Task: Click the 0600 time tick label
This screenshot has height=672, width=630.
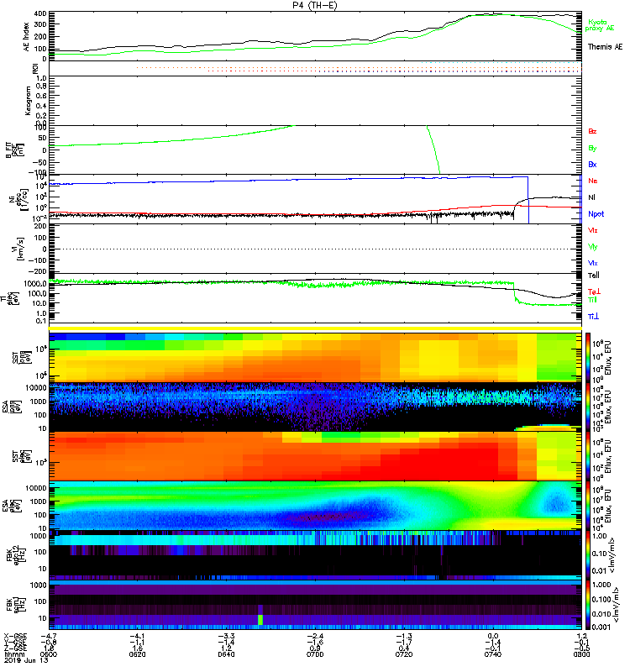Action: click(x=49, y=654)
